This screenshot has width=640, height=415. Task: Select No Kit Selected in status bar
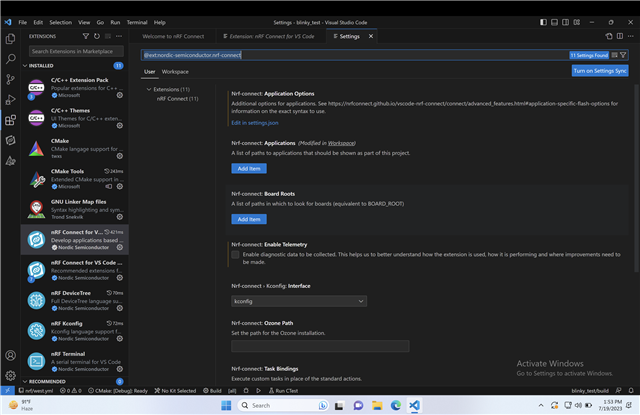tap(175, 391)
